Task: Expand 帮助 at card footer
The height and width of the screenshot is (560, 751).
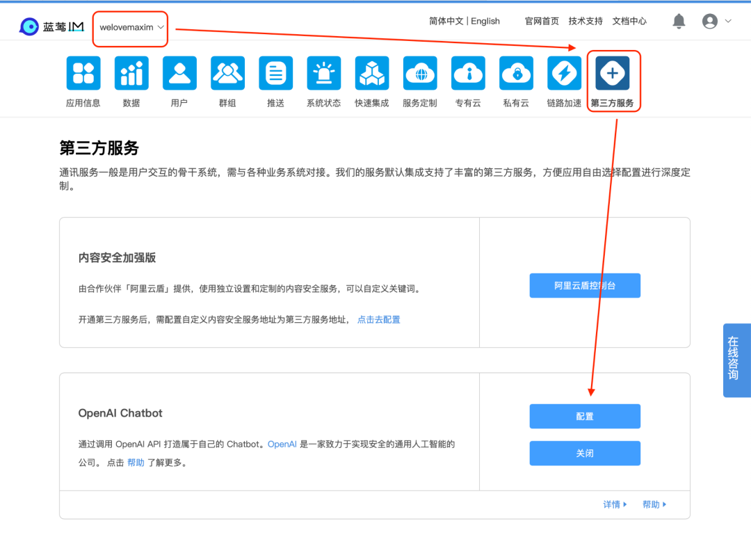Action: [654, 504]
